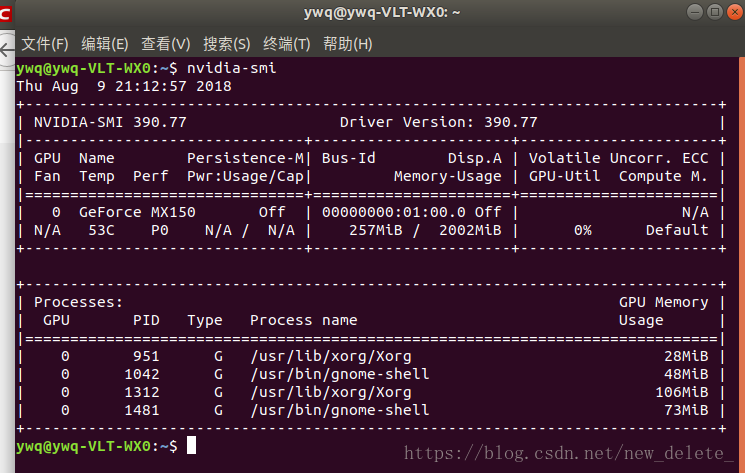Click the Driver Version 390.77 text
745x473 pixels.
pyautogui.click(x=438, y=123)
